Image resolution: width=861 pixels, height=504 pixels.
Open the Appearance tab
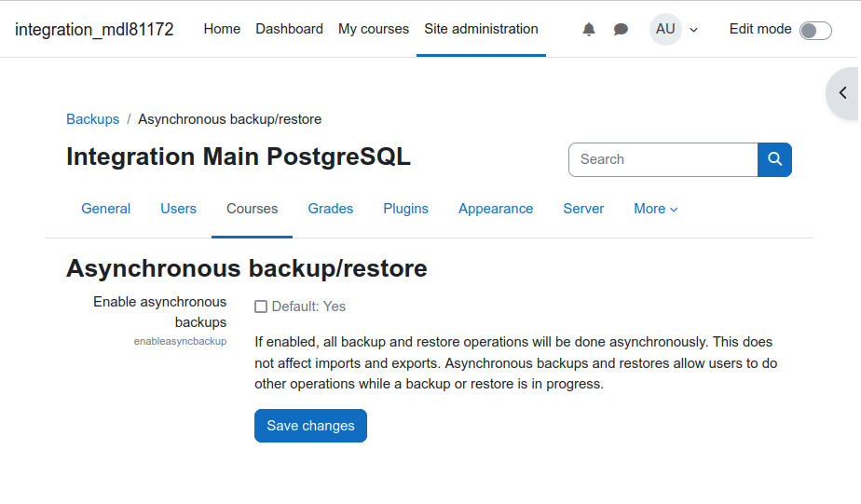(496, 209)
